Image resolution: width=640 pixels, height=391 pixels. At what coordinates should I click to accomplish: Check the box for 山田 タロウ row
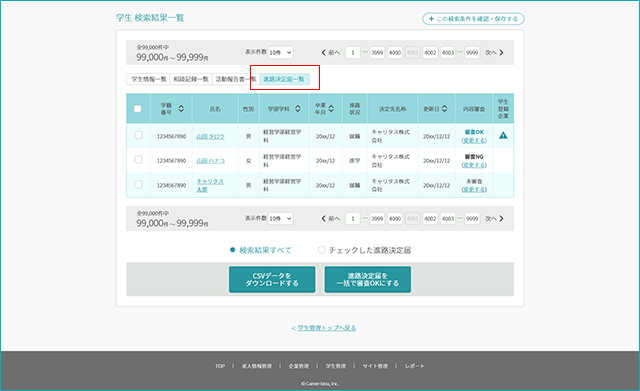(138, 135)
